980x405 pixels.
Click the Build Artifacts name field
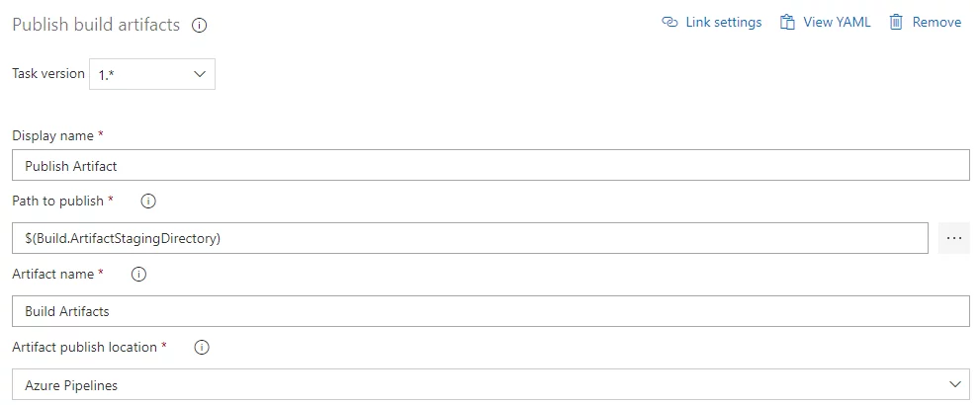pos(490,311)
